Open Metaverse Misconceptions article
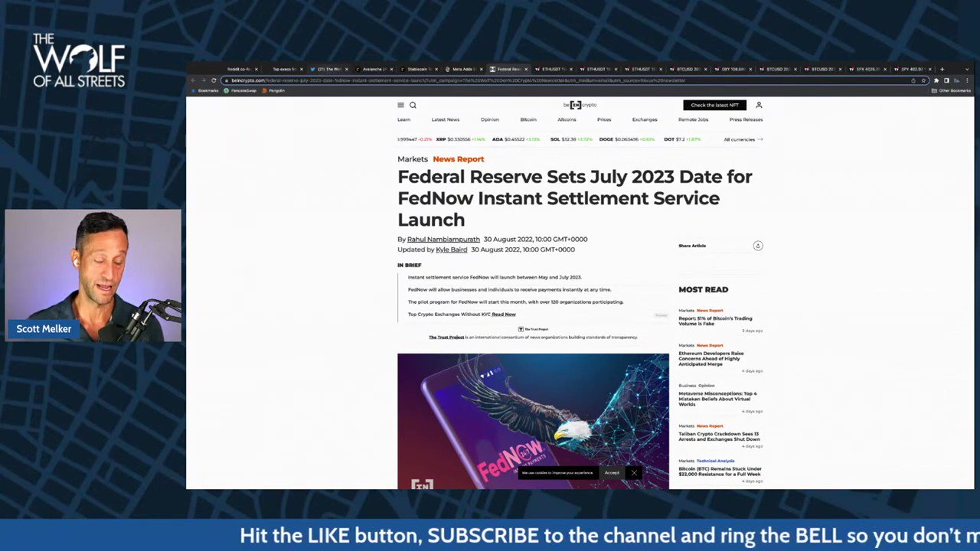The image size is (980, 551). point(717,399)
